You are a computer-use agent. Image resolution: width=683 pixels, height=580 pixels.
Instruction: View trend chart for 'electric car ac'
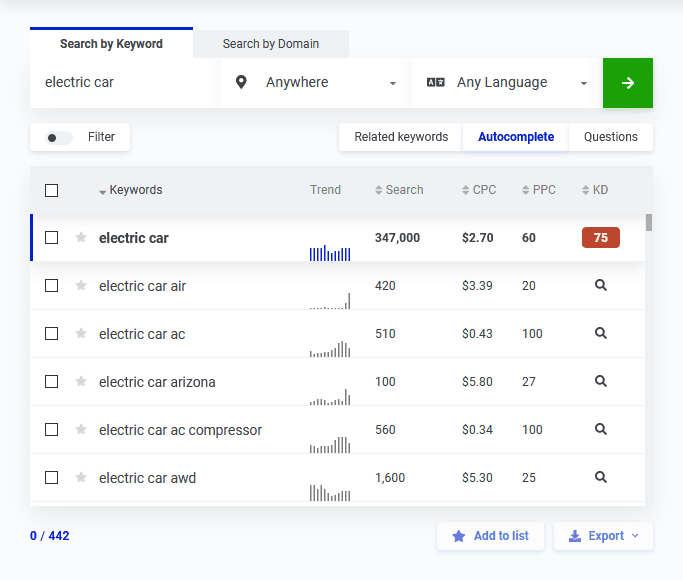click(x=330, y=349)
